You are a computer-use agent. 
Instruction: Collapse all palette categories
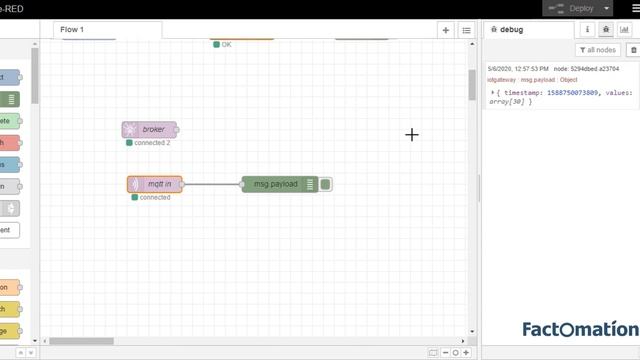tap(20, 353)
